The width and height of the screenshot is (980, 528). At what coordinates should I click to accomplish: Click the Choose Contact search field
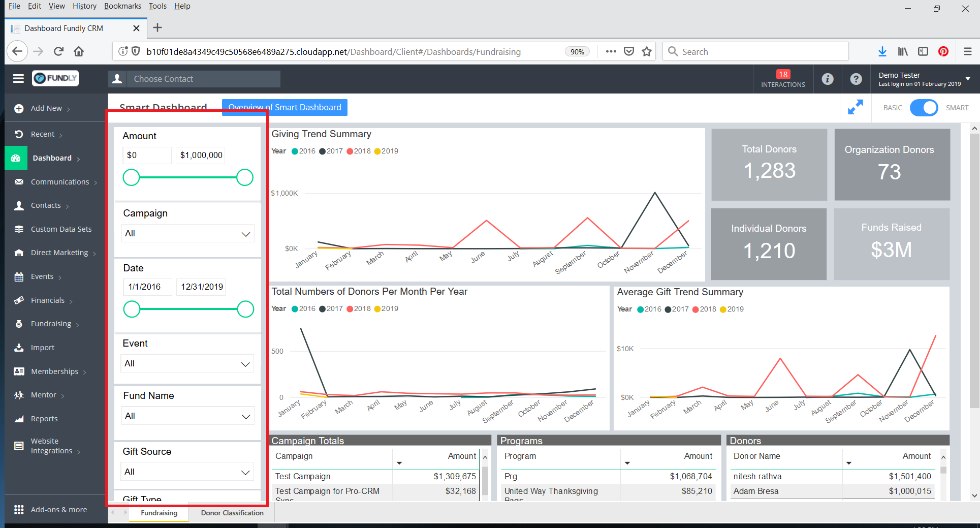pyautogui.click(x=203, y=79)
